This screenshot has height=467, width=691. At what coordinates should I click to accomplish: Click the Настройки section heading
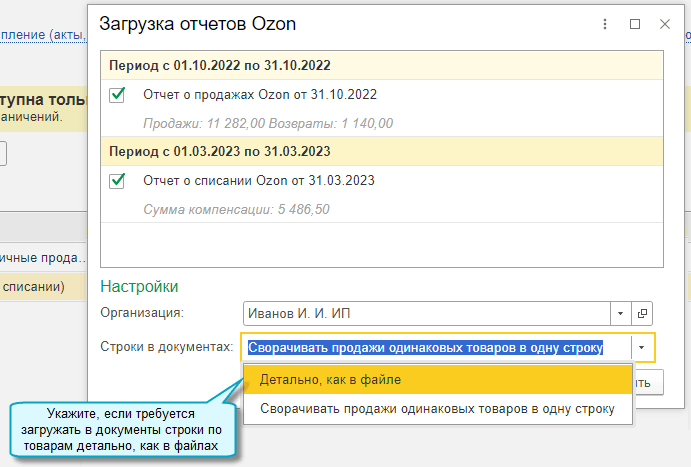coord(139,287)
